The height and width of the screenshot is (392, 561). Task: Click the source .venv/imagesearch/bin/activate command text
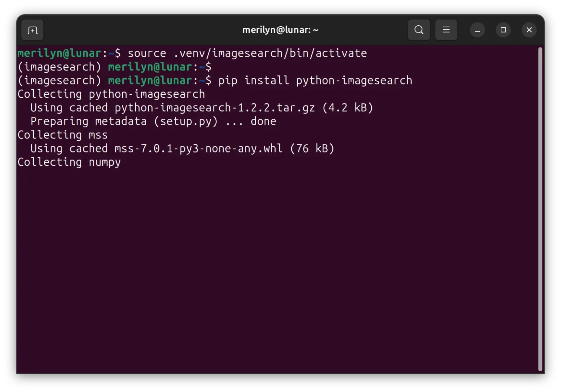pos(247,53)
